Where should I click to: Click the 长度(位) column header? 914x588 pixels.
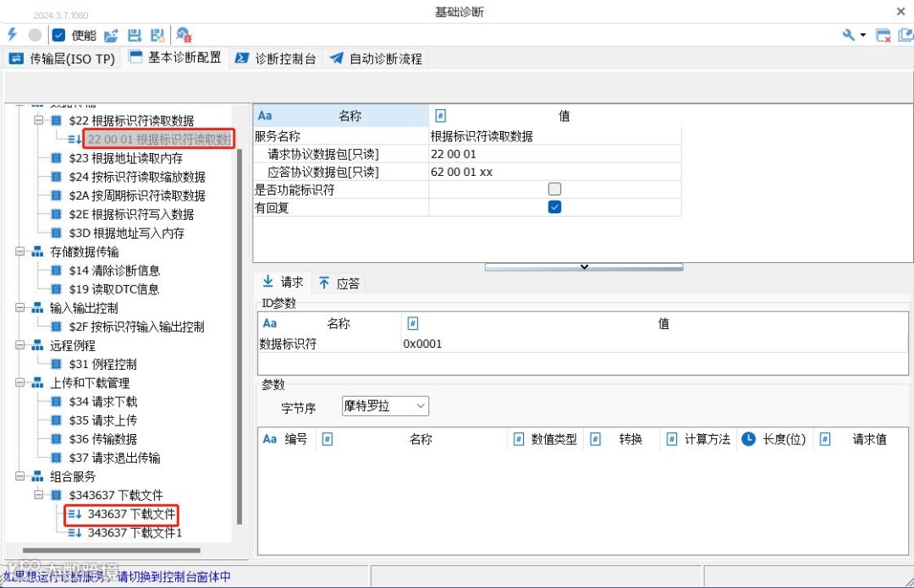coord(774,439)
